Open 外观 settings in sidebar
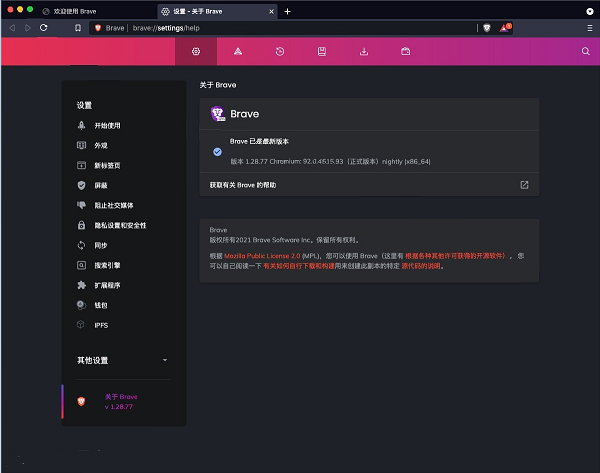Image resolution: width=600 pixels, height=473 pixels. 101,145
